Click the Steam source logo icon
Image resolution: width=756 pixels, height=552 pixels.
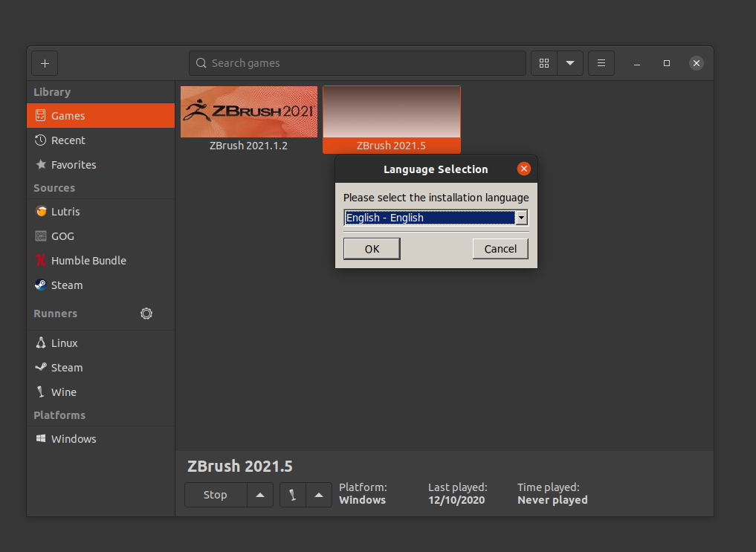[41, 285]
